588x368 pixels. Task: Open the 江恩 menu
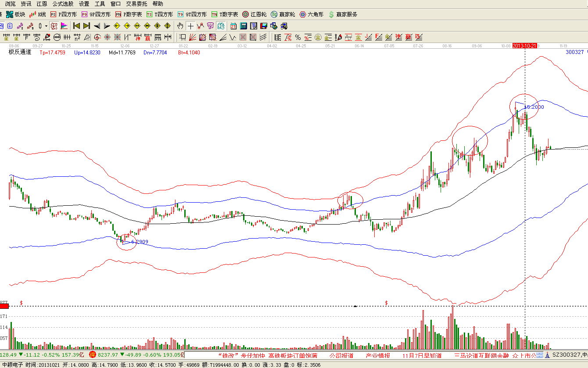point(42,4)
